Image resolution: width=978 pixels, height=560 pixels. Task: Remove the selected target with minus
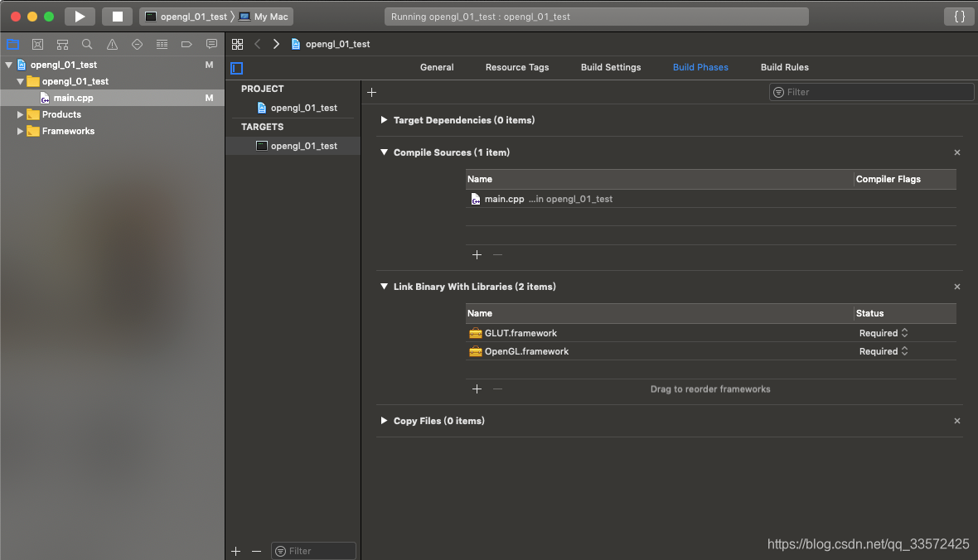[256, 551]
